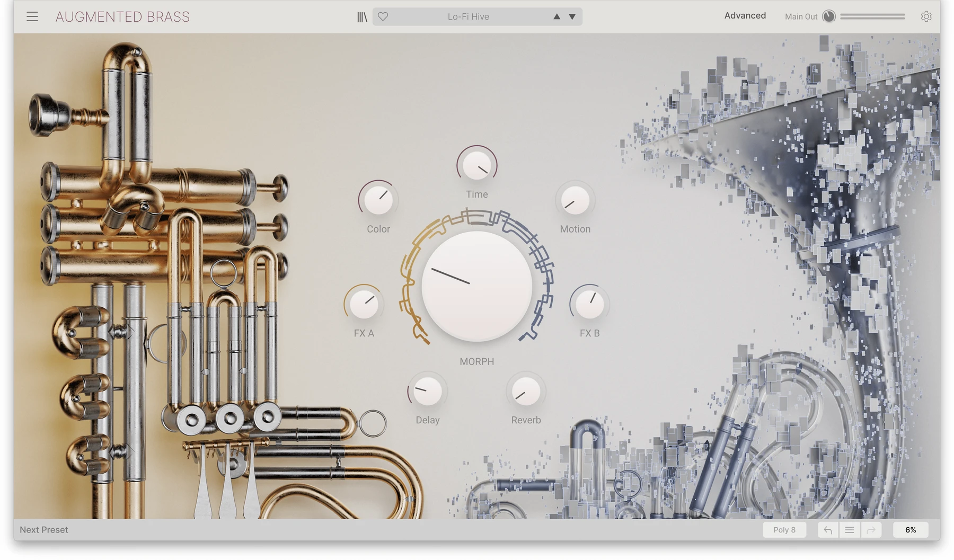Click the 6% CPU meter
Viewport: 954px width, 560px height.
[x=911, y=530]
